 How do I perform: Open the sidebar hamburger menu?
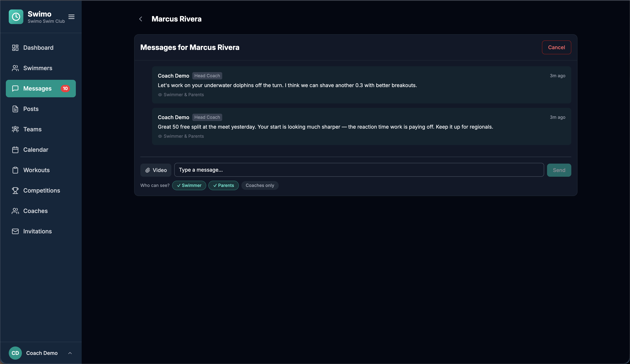(71, 17)
